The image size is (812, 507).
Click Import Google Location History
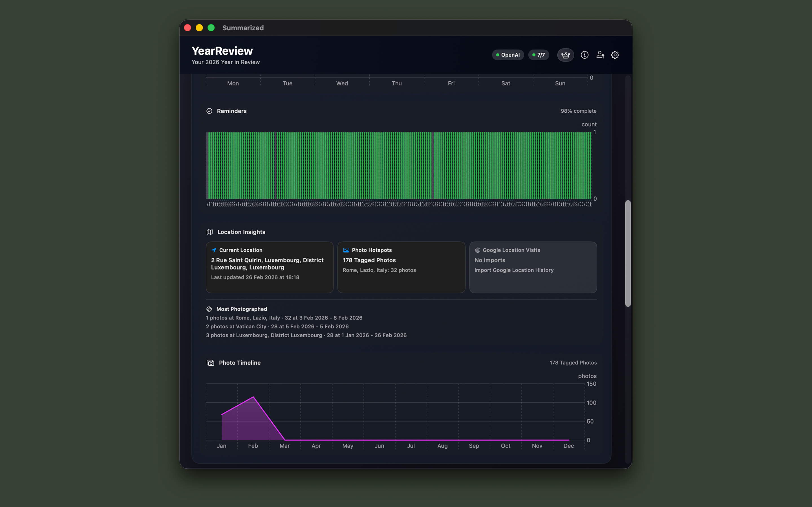[x=514, y=270]
